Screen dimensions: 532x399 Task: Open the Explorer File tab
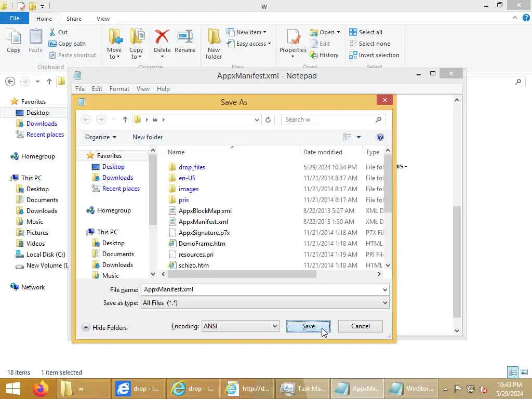coord(14,18)
